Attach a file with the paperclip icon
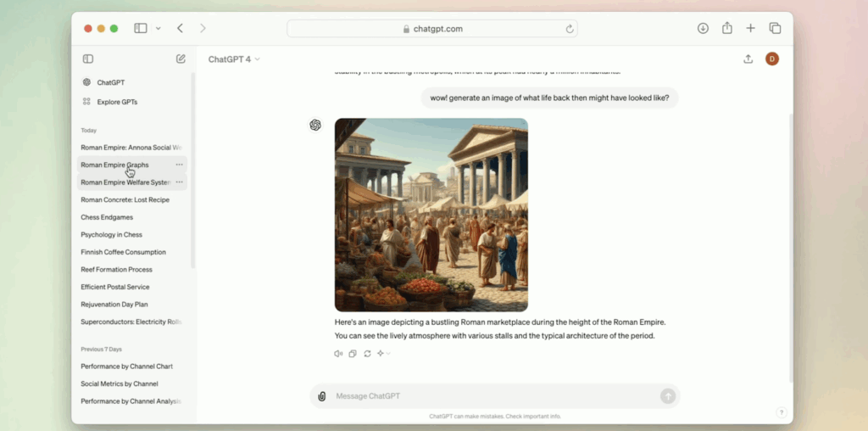 point(321,396)
